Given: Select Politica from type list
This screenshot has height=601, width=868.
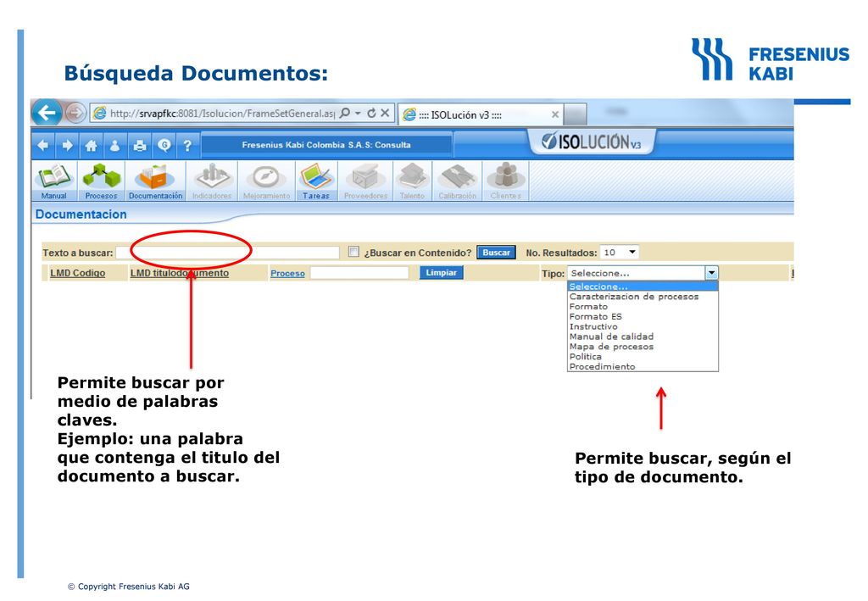Looking at the screenshot, I should pyautogui.click(x=643, y=356).
